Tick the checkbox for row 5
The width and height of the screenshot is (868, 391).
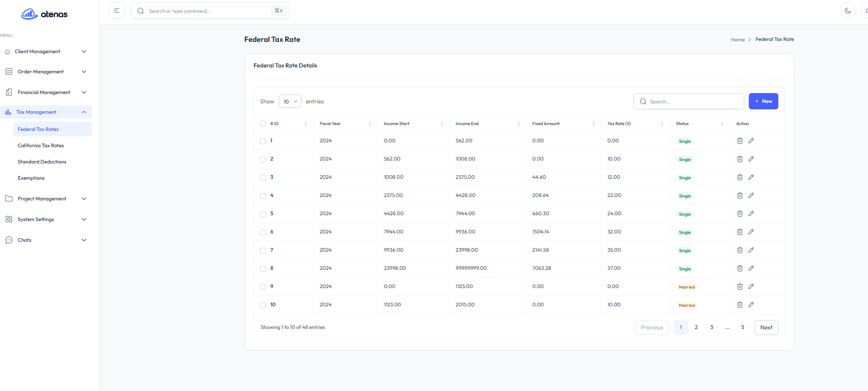coord(263,214)
